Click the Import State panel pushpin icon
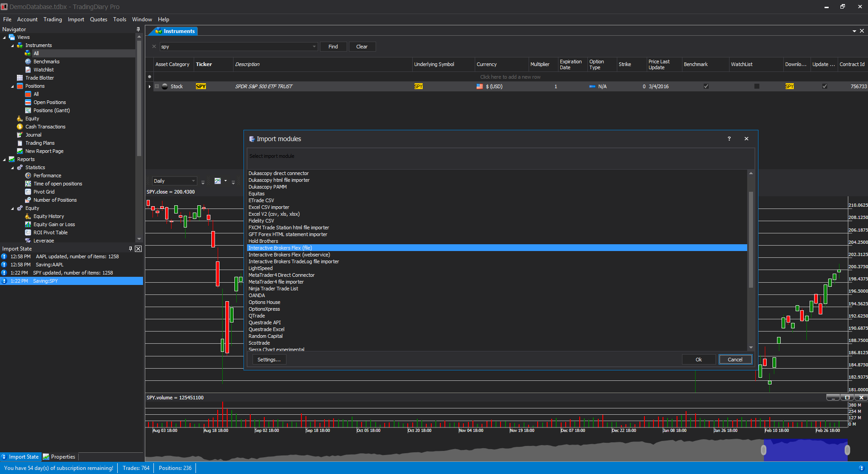The height and width of the screenshot is (474, 868). 130,249
